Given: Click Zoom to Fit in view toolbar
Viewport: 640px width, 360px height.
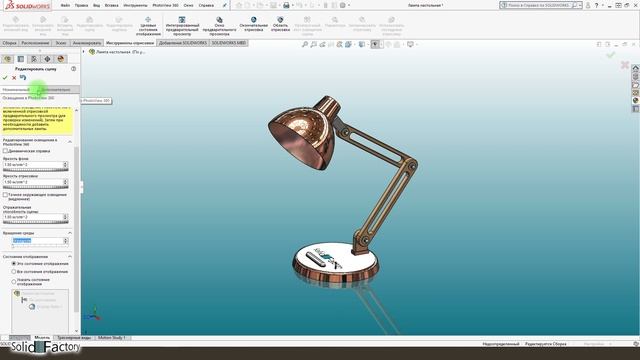Looking at the screenshot, I should (305, 44).
